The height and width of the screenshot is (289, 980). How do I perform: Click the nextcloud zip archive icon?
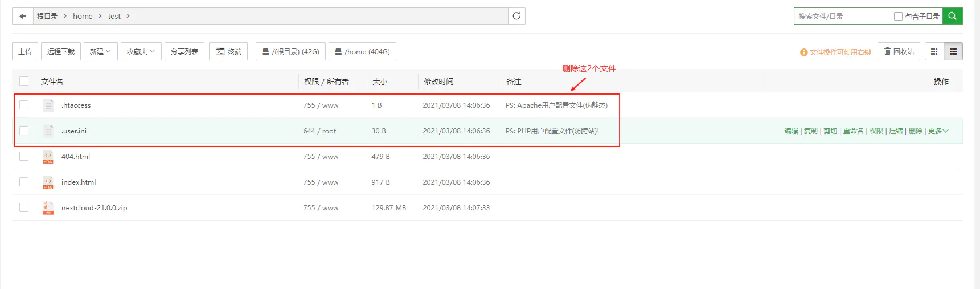48,207
